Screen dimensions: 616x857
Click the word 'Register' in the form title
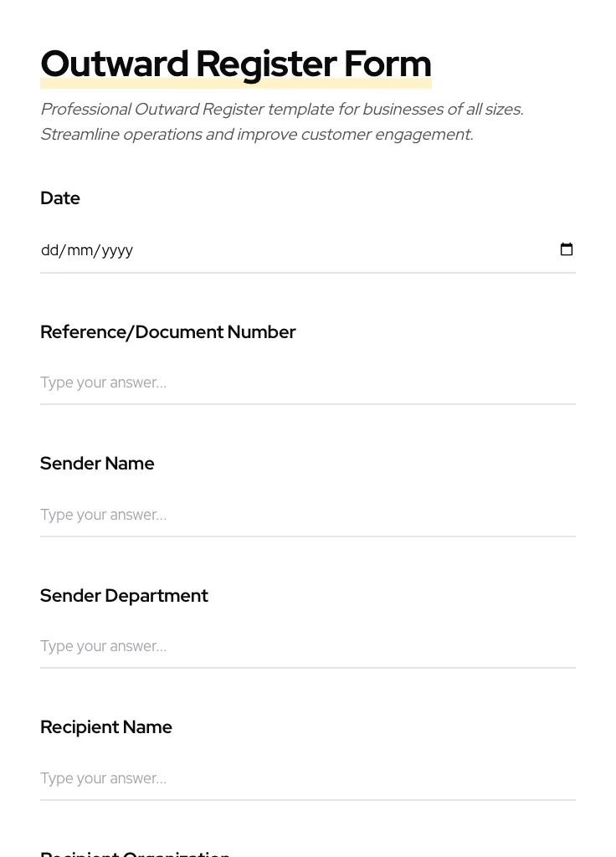tap(266, 64)
